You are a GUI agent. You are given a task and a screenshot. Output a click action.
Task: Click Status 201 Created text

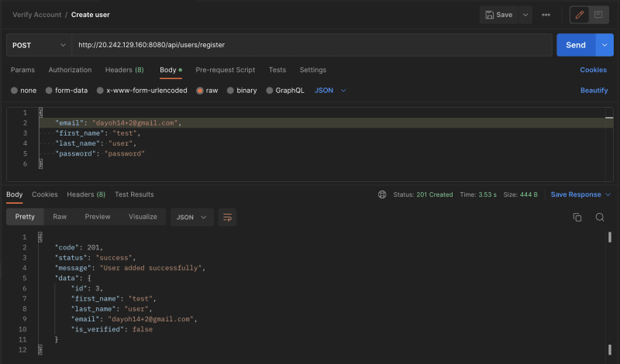(x=422, y=194)
